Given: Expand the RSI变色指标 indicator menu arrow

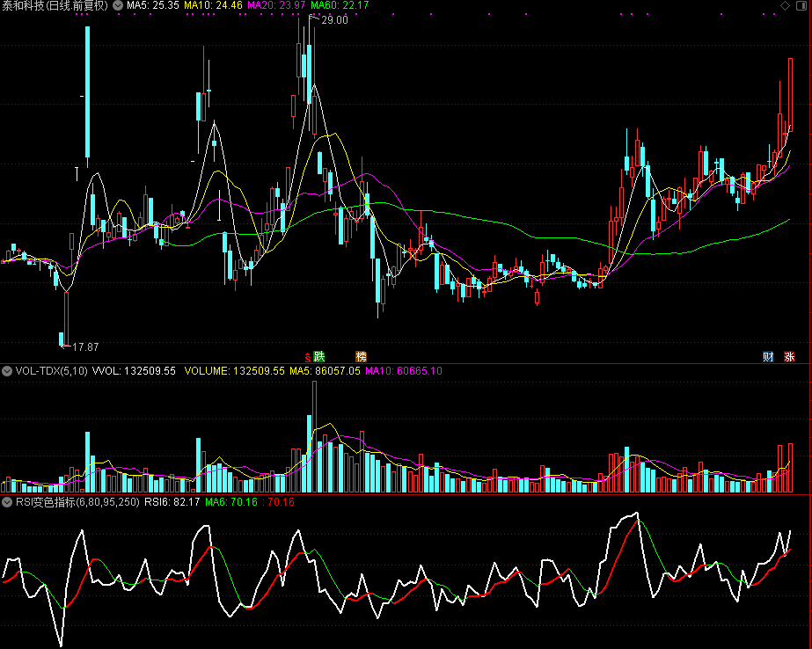Looking at the screenshot, I should pyautogui.click(x=7, y=502).
